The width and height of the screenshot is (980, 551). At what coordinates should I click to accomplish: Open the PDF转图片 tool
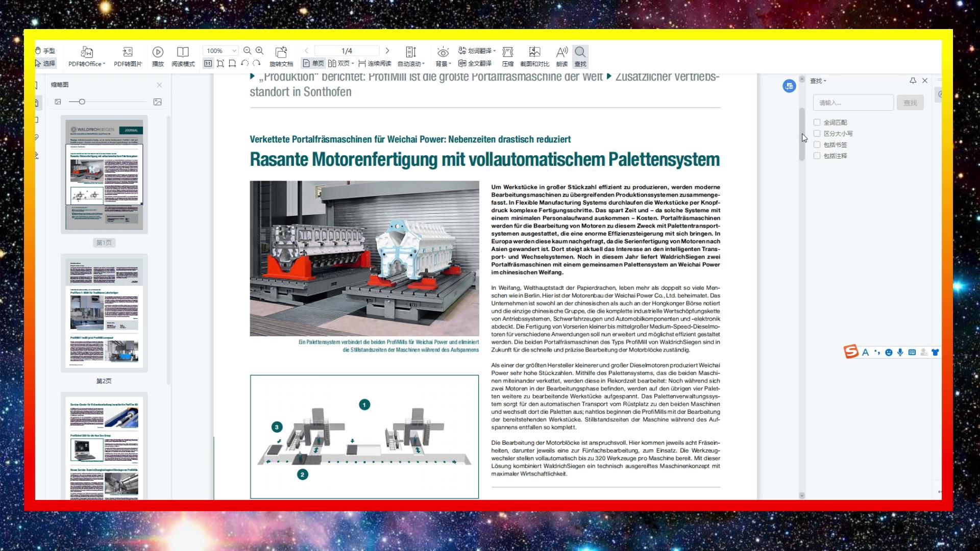point(128,52)
